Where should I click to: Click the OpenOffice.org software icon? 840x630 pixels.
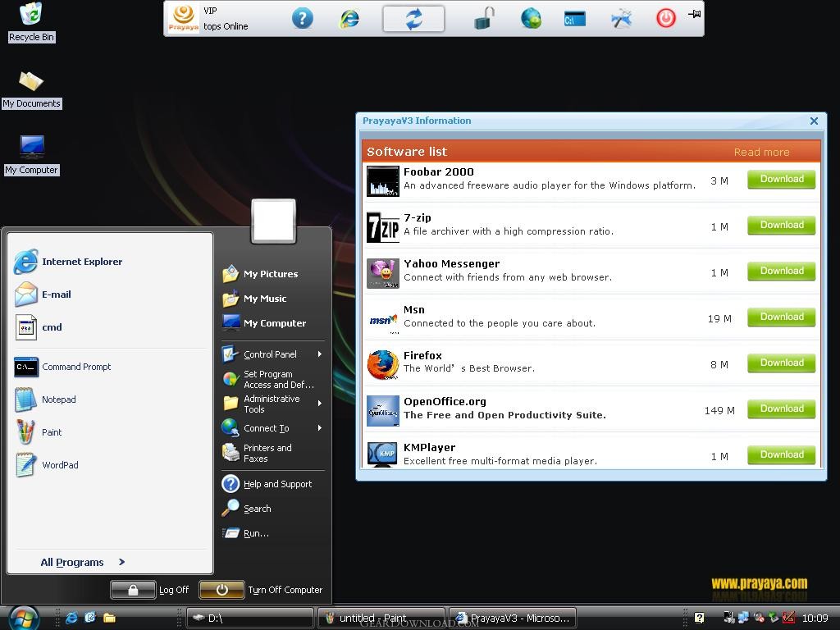point(383,411)
